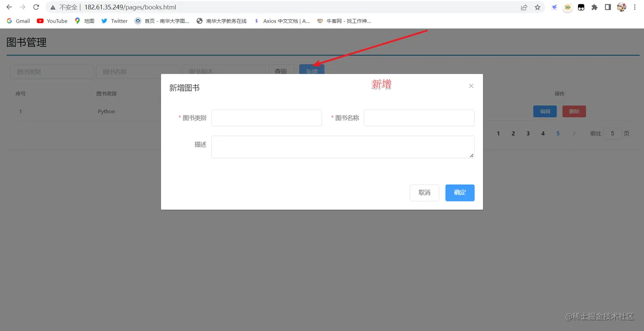The image size is (644, 331).
Task: Click the 图书名称 field in dialog
Action: (x=419, y=118)
